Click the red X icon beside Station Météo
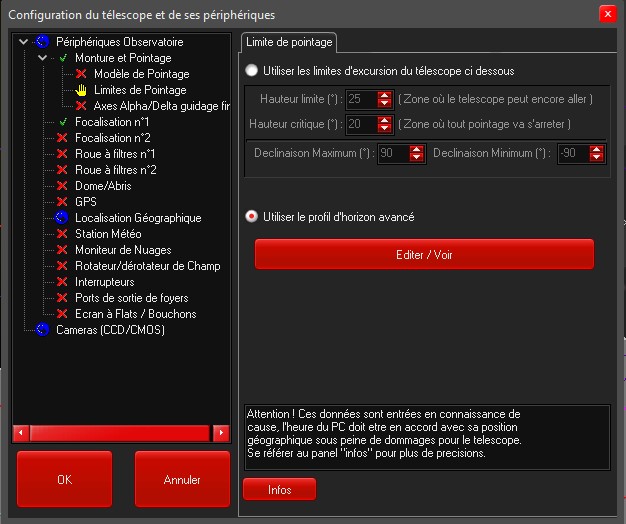Screen dimensions: 626x524 click(62, 234)
